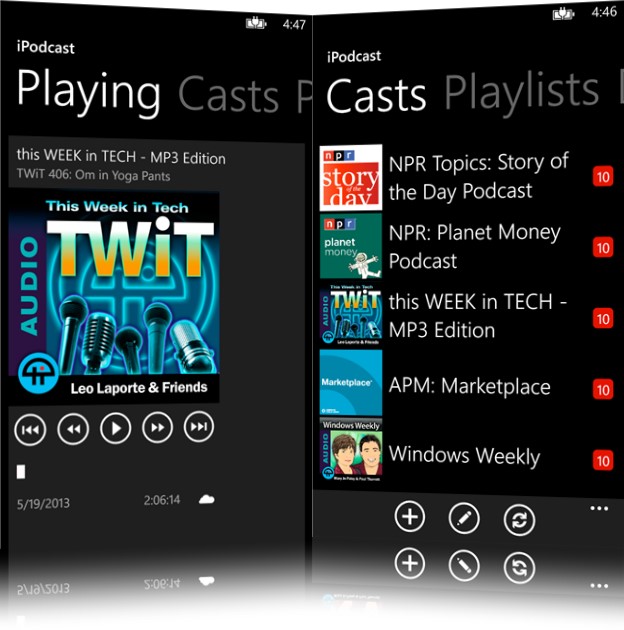Screen dimensions: 624x630
Task: Select the Playing pivot header
Action: [89, 93]
